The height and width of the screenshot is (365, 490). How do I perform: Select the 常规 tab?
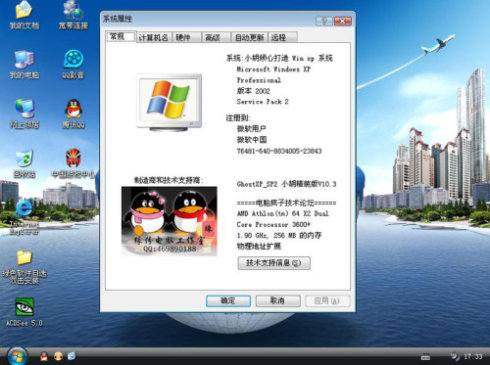coord(120,36)
